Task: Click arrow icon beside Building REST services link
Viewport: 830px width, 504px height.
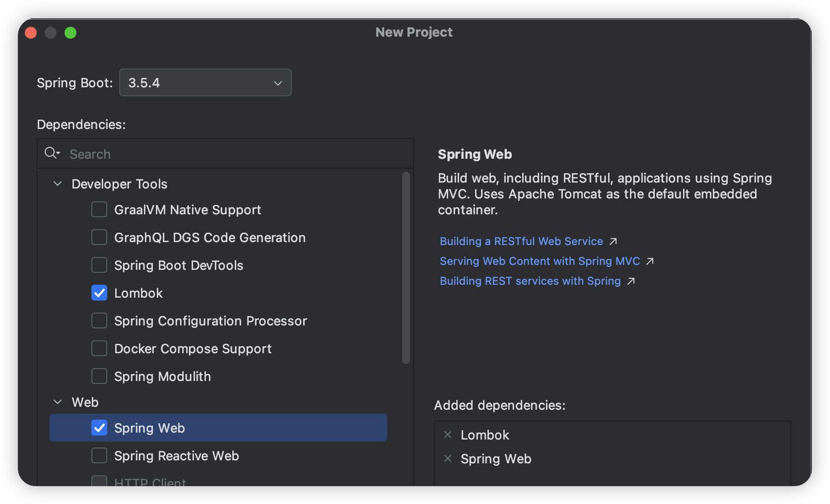Action: (631, 281)
